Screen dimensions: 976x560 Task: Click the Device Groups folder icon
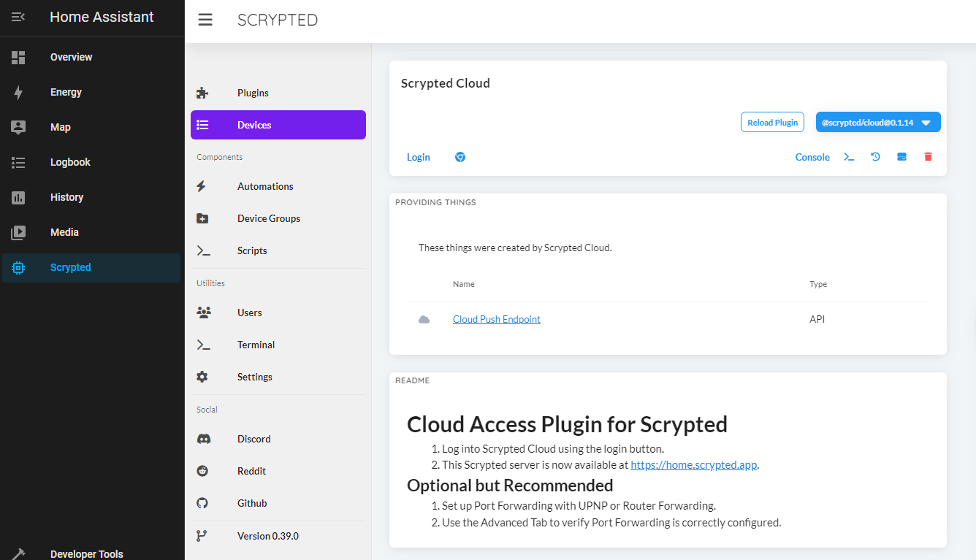202,218
